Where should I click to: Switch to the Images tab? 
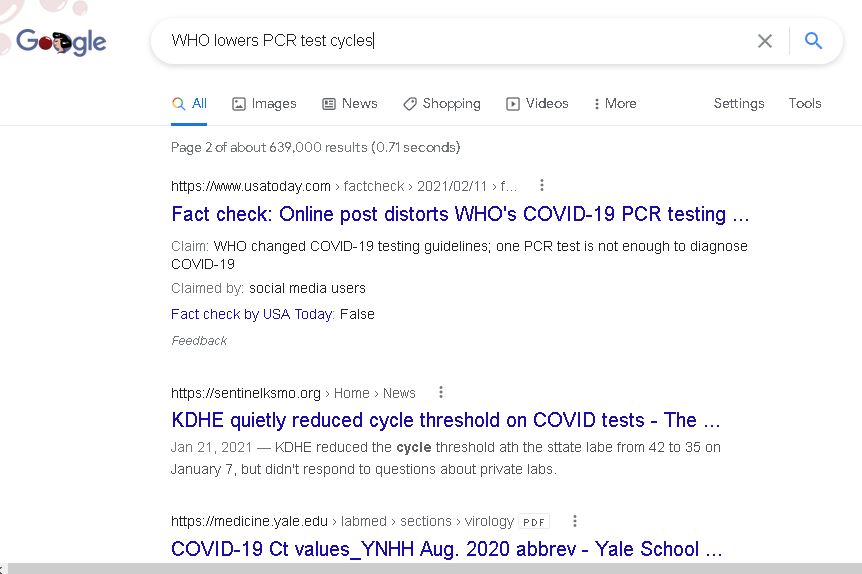[x=264, y=103]
